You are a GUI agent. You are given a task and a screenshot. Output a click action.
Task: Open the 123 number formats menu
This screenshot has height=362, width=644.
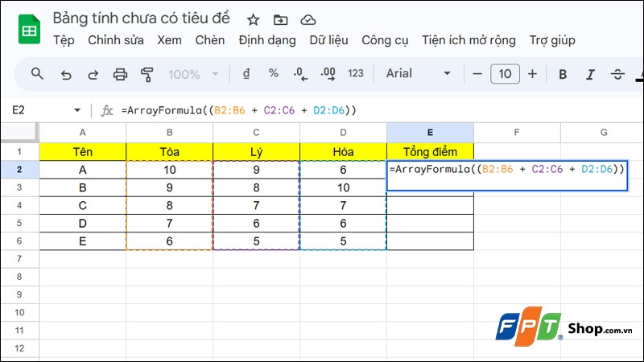356,73
